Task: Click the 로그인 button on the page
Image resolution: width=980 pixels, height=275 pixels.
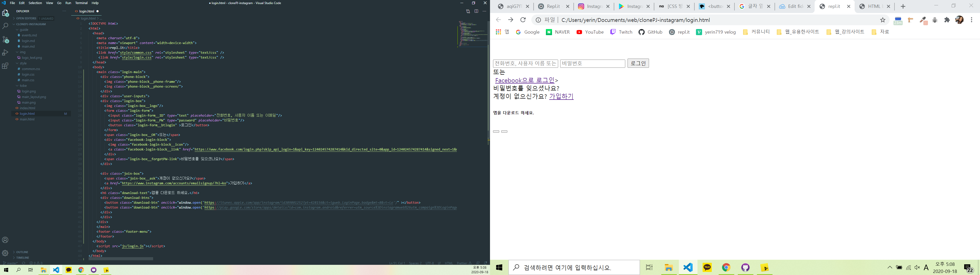Action: point(638,63)
